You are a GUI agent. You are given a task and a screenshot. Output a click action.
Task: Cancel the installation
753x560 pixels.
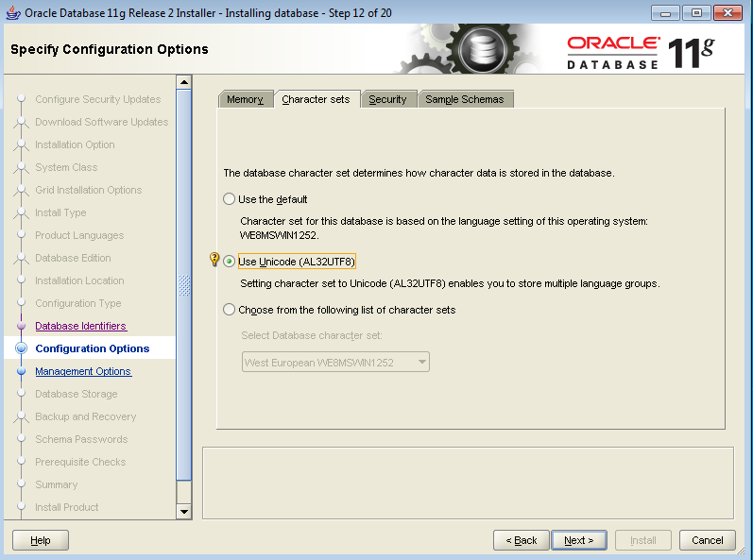coord(708,540)
